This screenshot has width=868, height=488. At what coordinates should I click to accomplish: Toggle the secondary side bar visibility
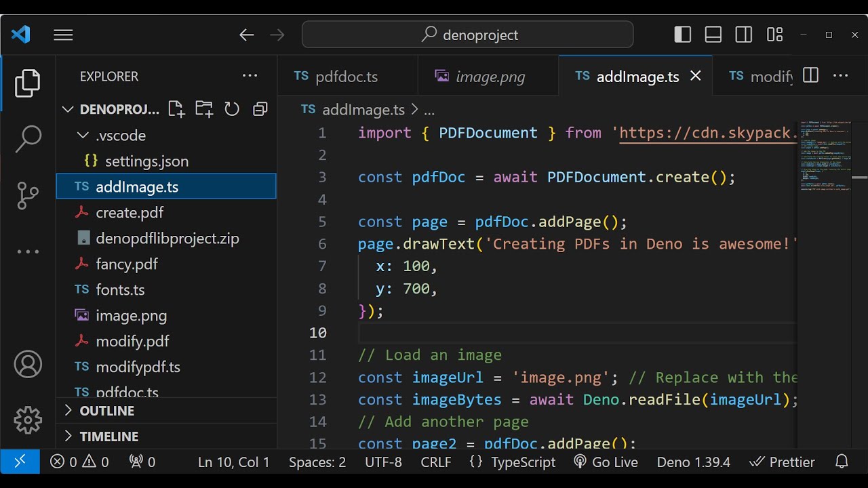tap(744, 35)
